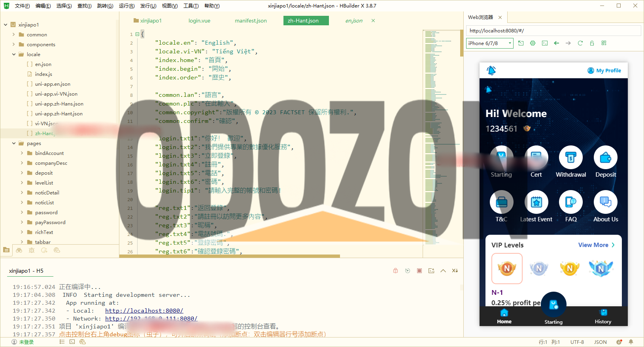644x347 pixels.
Task: Open new terminal icon in console toolbar
Action: click(431, 271)
